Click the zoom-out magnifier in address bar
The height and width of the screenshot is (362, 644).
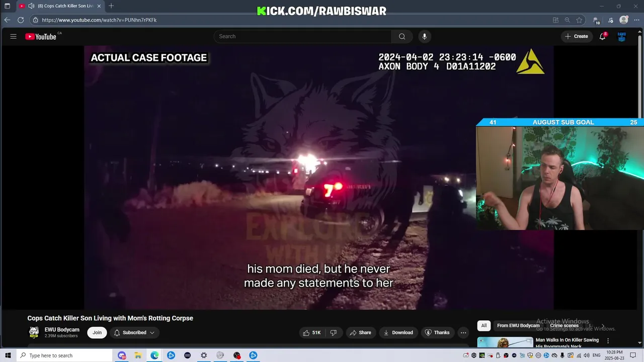pyautogui.click(x=568, y=20)
